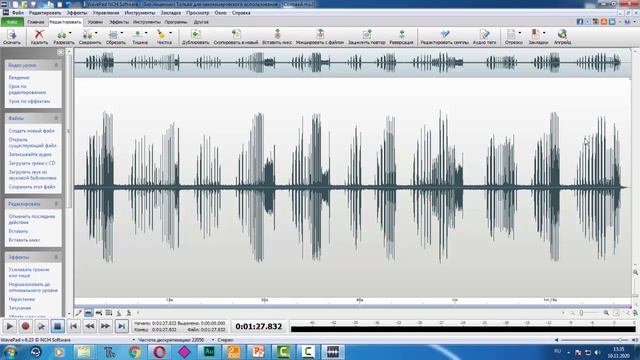Image resolution: width=640 pixels, height=360 pixels.
Task: Select the pencil edit tool below waveform
Action: 79,313
